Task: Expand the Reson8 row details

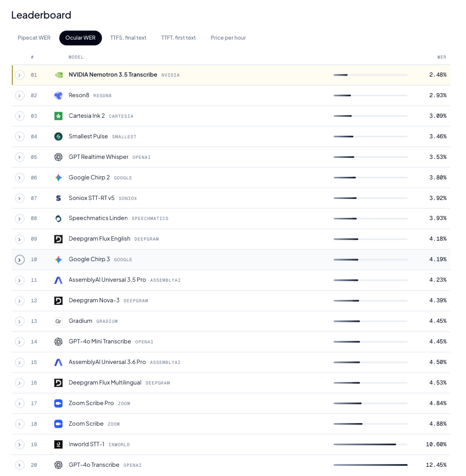Action: (20, 96)
